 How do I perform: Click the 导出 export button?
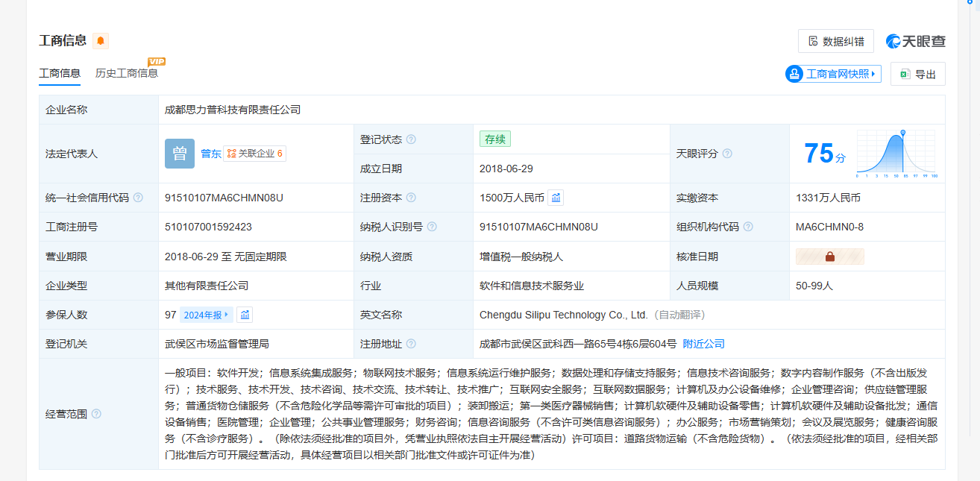pyautogui.click(x=917, y=74)
